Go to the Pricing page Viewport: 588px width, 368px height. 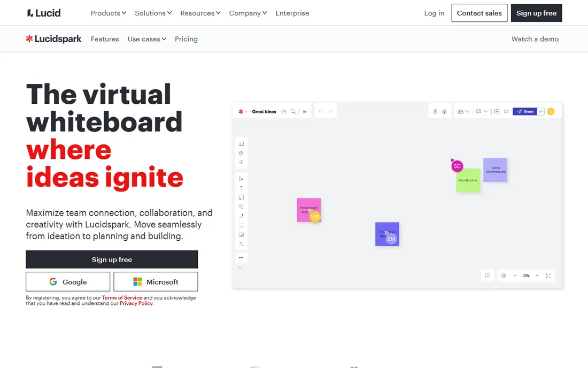click(186, 39)
